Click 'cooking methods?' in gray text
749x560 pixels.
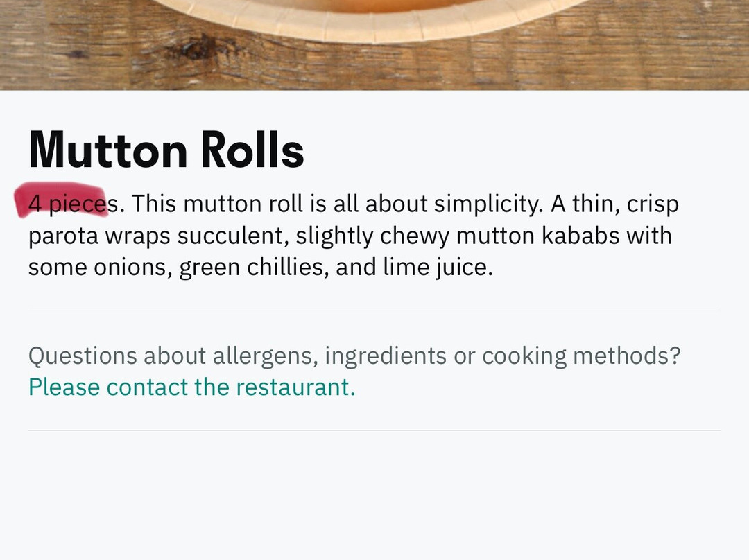[581, 356]
